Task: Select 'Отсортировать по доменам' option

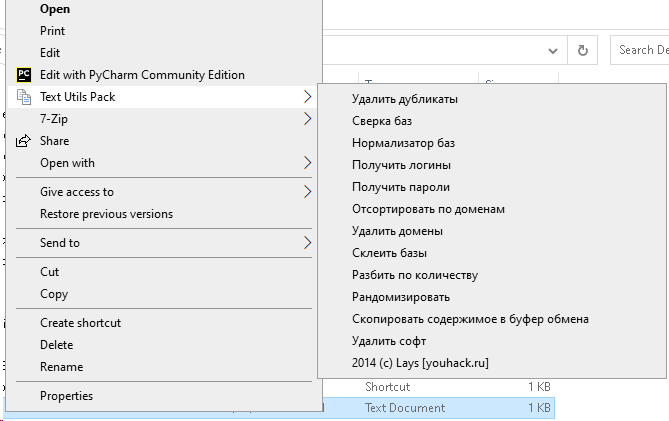Action: [x=428, y=209]
